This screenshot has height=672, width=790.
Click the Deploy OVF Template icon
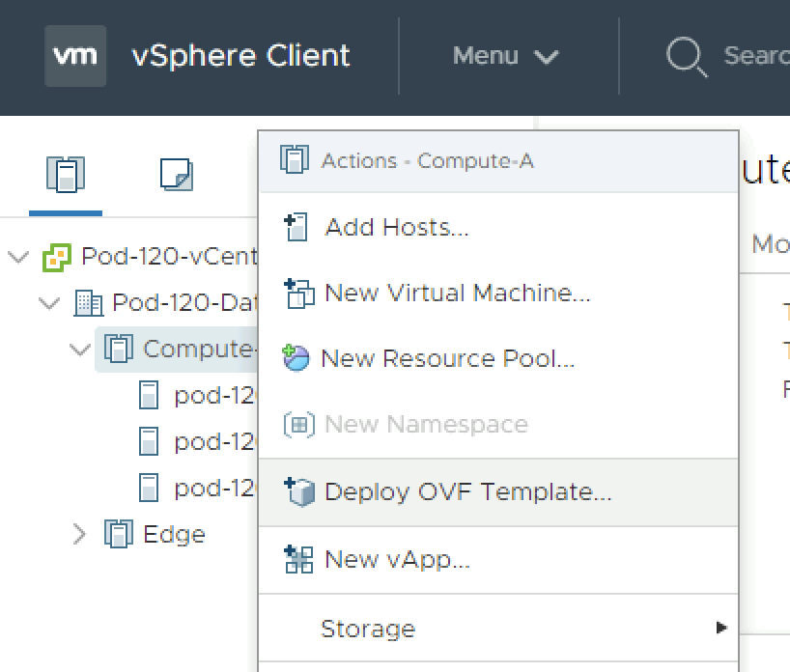coord(299,491)
